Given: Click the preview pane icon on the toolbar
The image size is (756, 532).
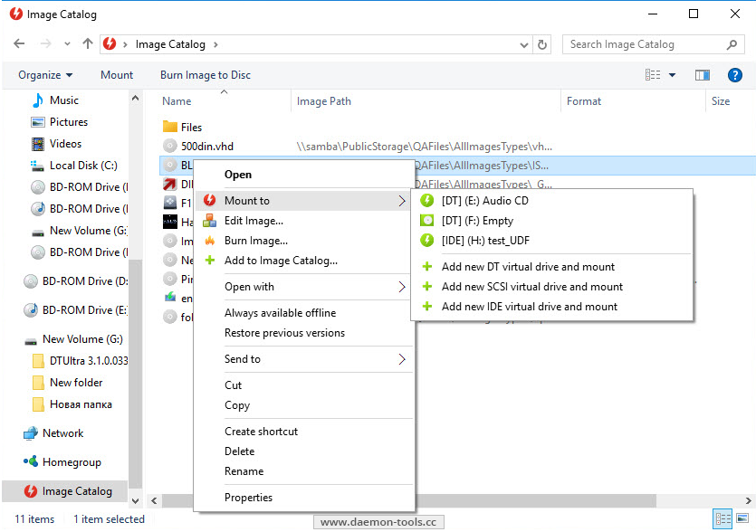Looking at the screenshot, I should [x=703, y=75].
